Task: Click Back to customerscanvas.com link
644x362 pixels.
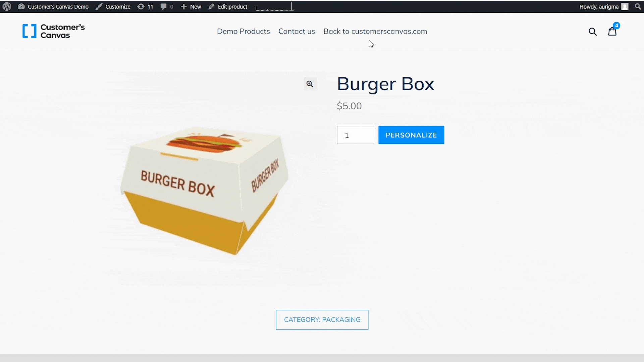Action: tap(375, 31)
